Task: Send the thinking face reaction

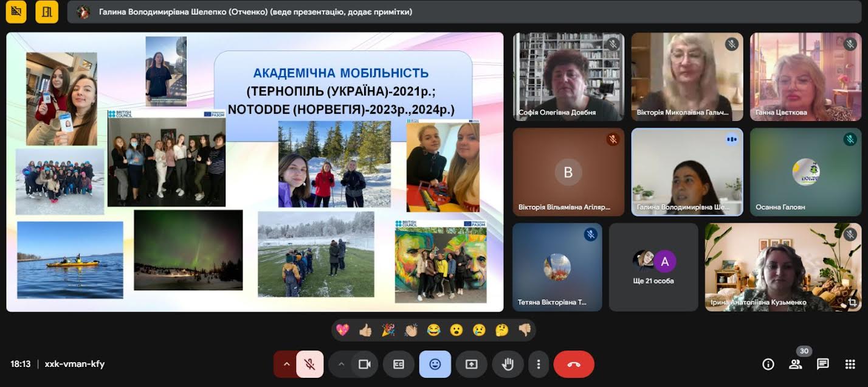Action: pos(502,330)
